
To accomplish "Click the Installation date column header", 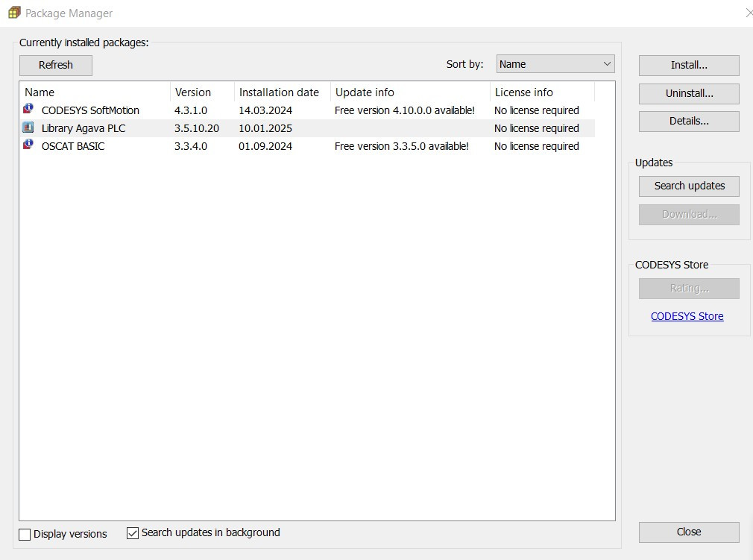I will [x=279, y=92].
